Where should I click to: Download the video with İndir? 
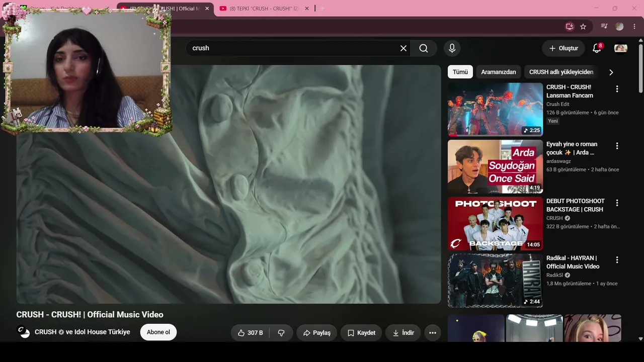403,333
